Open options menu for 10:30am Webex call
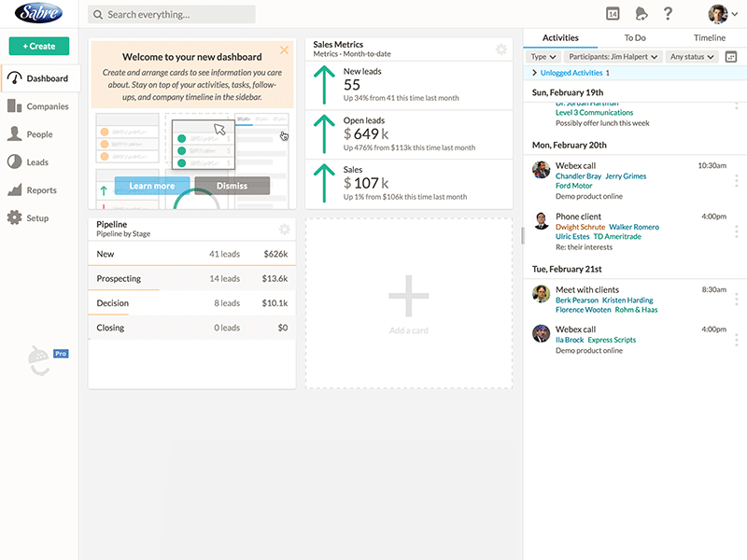Screen dimensions: 747x560 coord(736,180)
